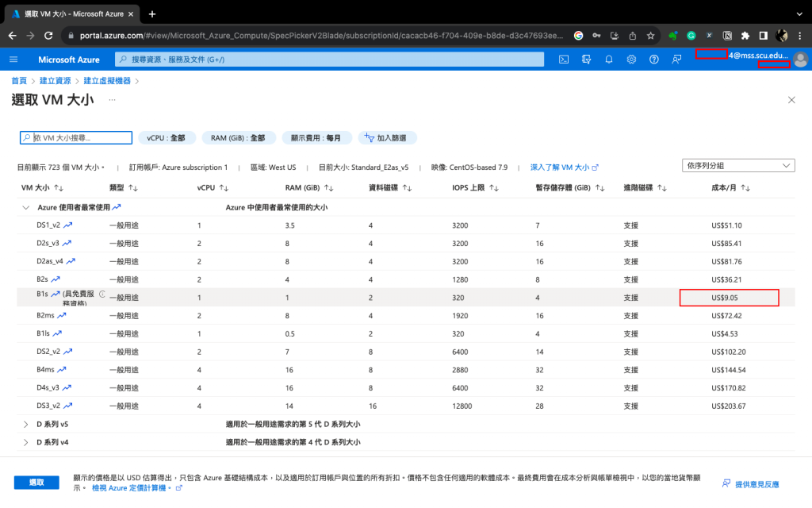
Task: Select the DS2_v2 row
Action: pyautogui.click(x=405, y=352)
